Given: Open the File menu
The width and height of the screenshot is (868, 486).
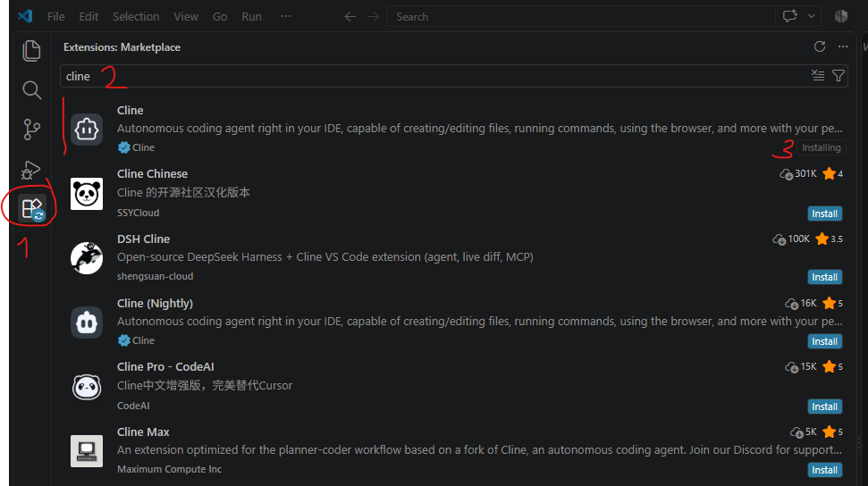Looking at the screenshot, I should [x=56, y=17].
